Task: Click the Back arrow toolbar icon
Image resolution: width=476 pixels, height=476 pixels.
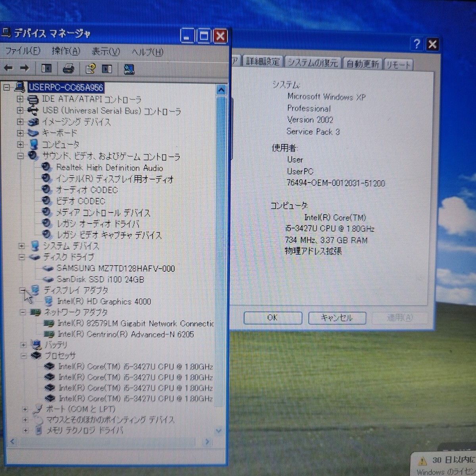Action: pyautogui.click(x=8, y=69)
